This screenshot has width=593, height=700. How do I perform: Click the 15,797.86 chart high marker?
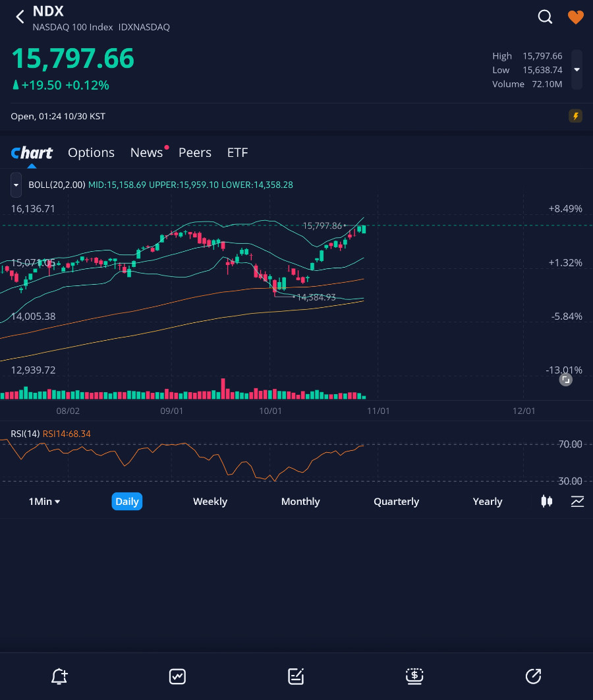[322, 226]
